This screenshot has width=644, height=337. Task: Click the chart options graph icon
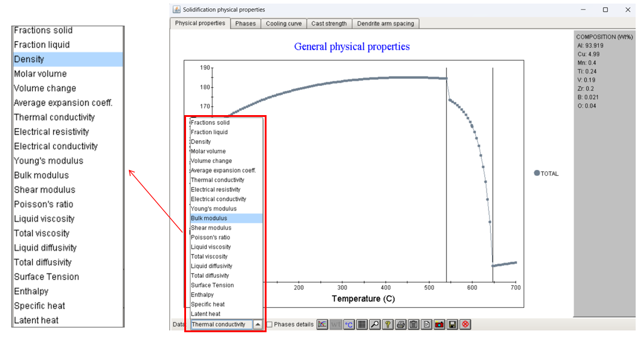tap(323, 324)
